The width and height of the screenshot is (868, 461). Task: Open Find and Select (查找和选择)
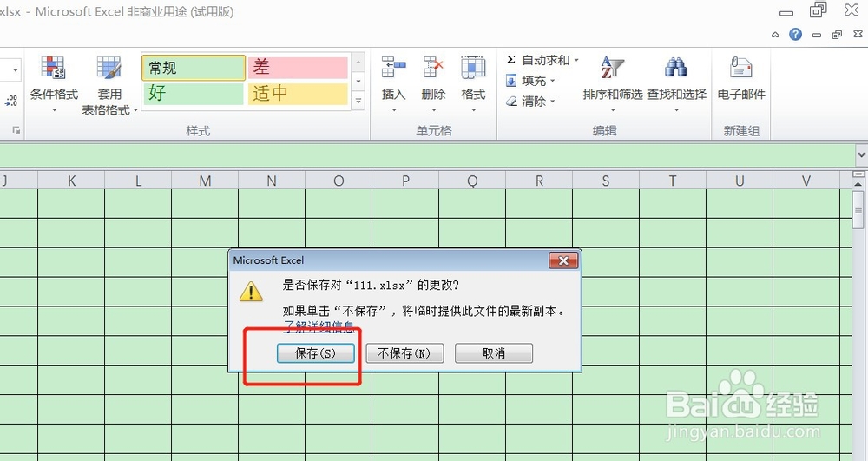676,83
